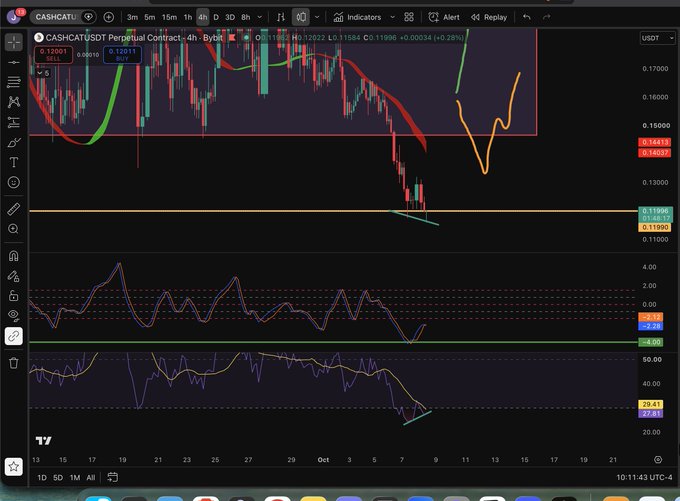
Task: Activate the zoom in tool
Action: [13, 229]
